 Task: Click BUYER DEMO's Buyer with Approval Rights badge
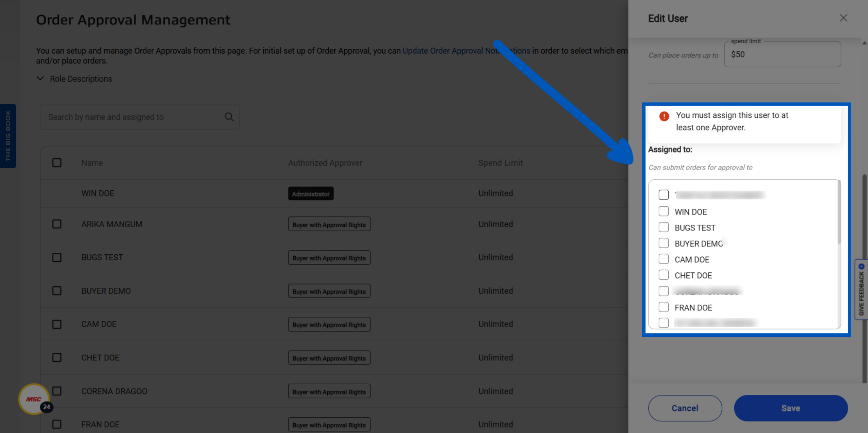(x=329, y=291)
